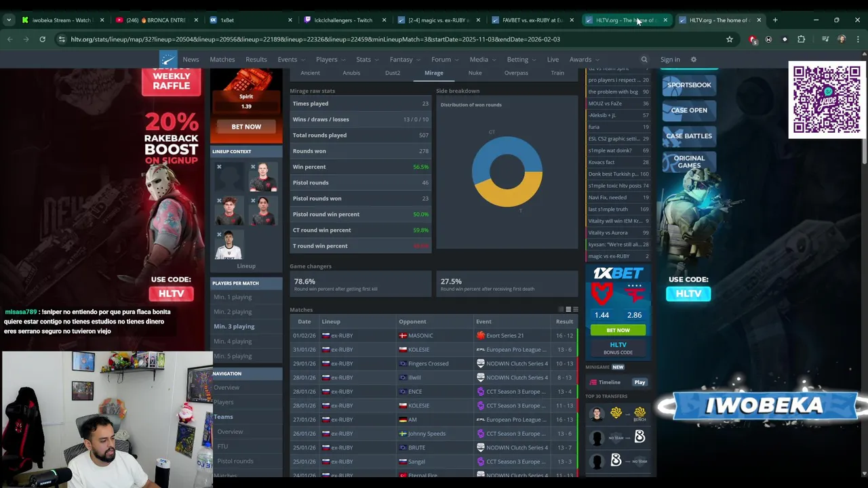
Task: Switch to the Ancient map tab
Action: coord(310,73)
